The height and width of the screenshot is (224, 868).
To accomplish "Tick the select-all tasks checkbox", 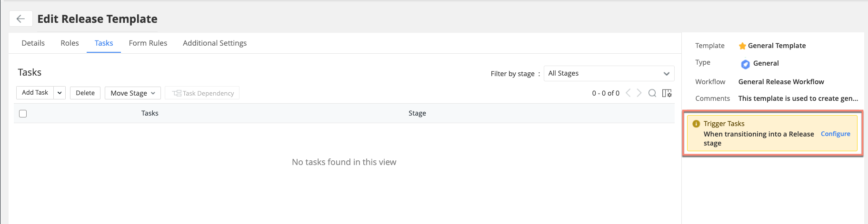I will 23,114.
